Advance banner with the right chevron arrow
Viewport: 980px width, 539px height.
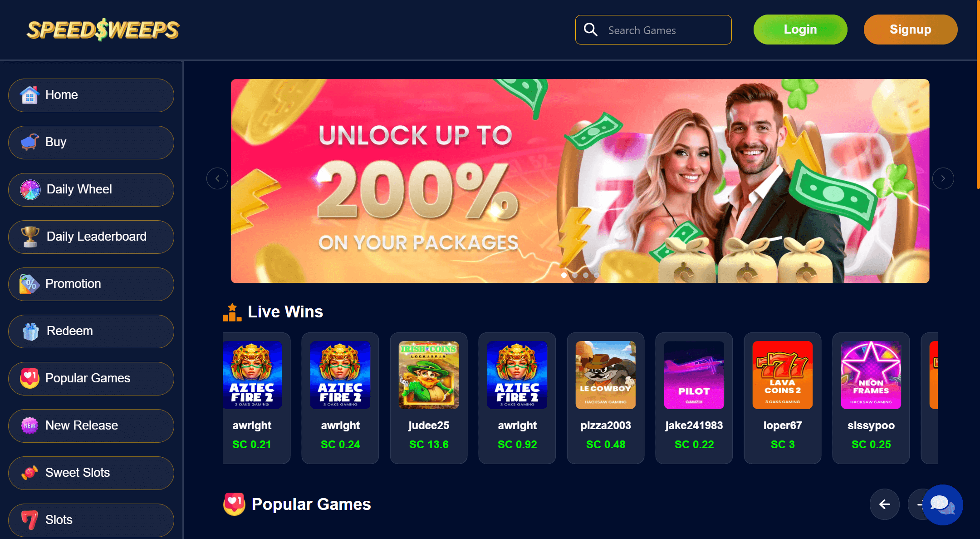[x=943, y=178]
